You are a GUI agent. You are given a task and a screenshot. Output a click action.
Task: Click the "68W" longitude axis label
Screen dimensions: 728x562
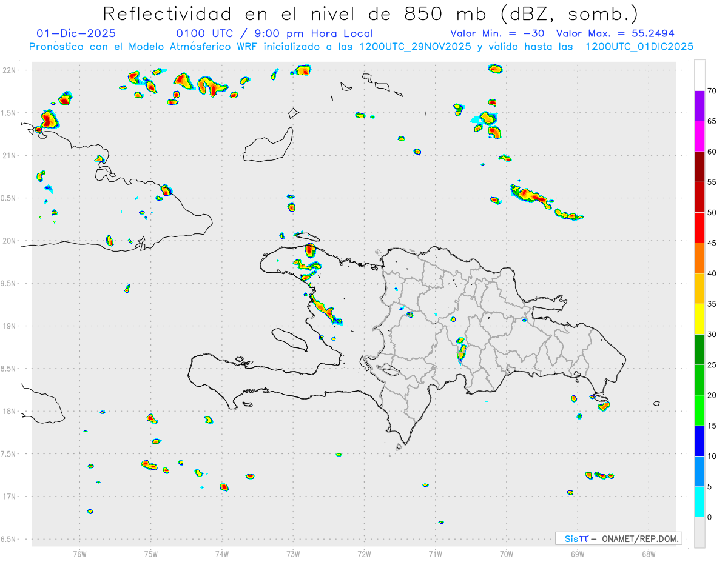point(649,554)
